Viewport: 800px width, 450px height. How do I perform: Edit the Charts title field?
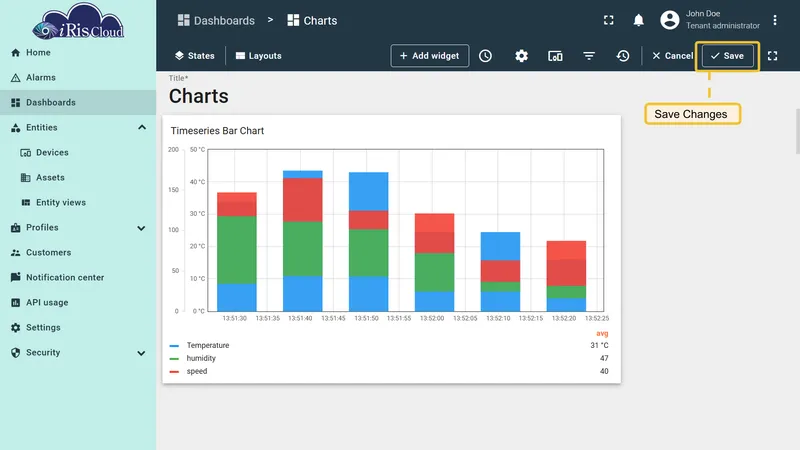(199, 96)
